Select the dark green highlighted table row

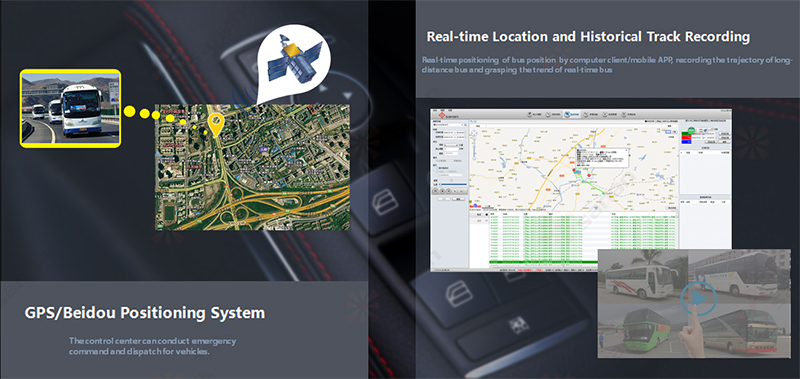543,262
